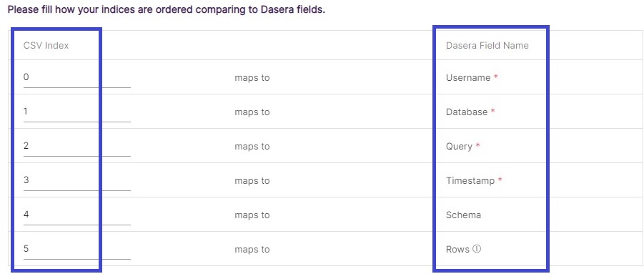Click the info icon next to Rows
The width and height of the screenshot is (644, 279).
[x=477, y=248]
